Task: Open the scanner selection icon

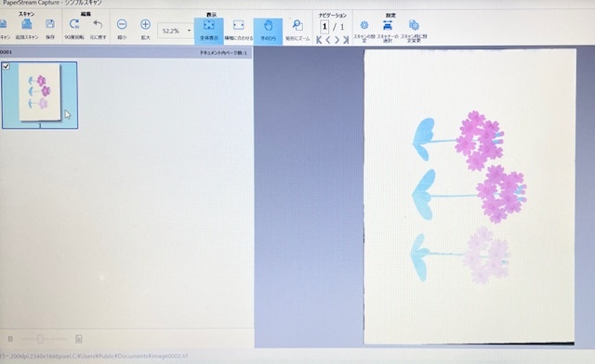Action: [388, 25]
